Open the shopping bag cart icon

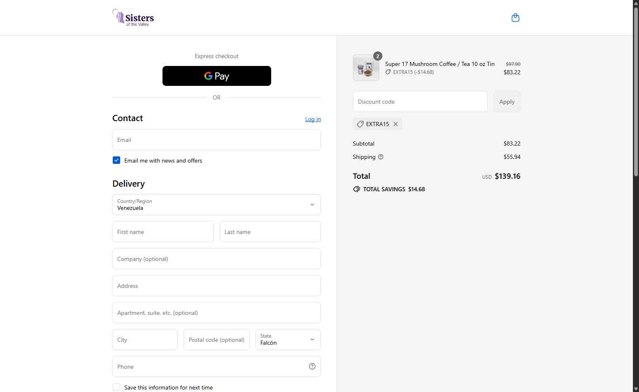[x=515, y=18]
